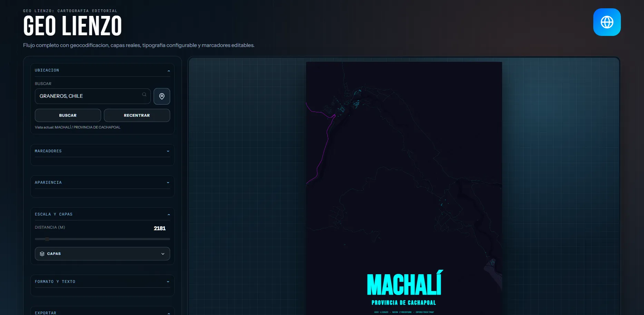
Task: Click the distance value 2181
Action: coord(159,228)
